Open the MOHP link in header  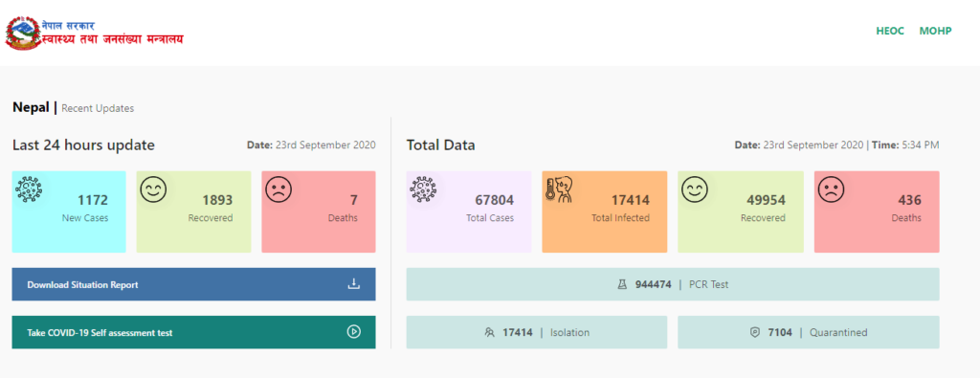(x=936, y=31)
